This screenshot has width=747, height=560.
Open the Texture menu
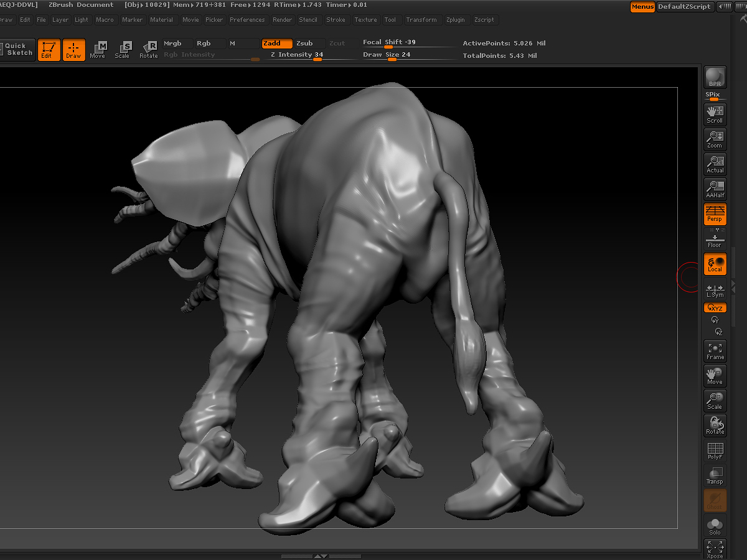[366, 20]
